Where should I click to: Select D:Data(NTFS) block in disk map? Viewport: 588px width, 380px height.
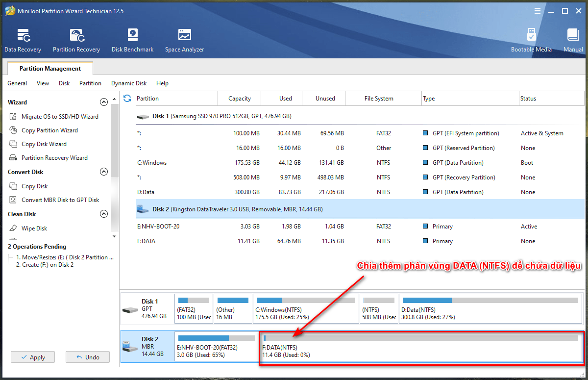pos(491,309)
